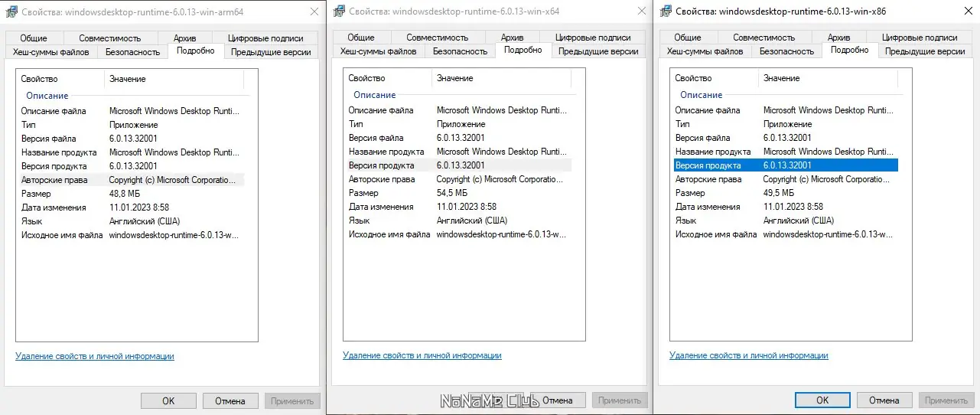Select Подробно tab in arm64 window
The width and height of the screenshot is (980, 415).
click(196, 51)
